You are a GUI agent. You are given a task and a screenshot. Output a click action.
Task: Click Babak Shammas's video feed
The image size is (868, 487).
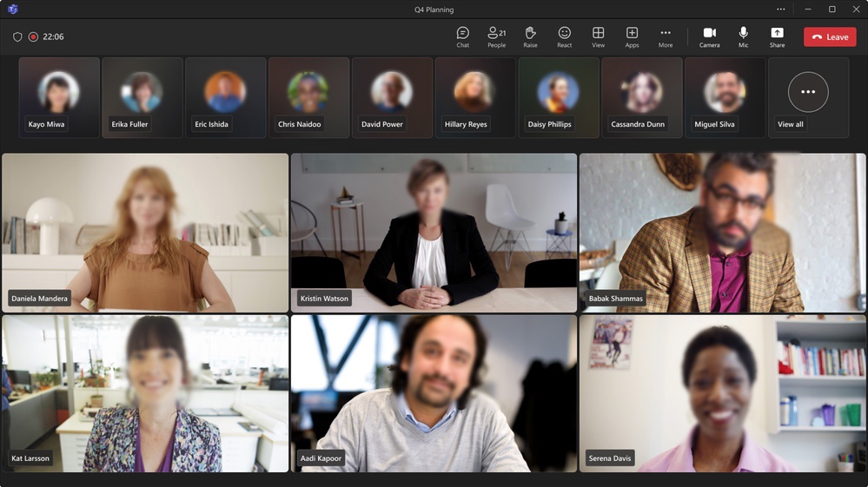(x=722, y=233)
